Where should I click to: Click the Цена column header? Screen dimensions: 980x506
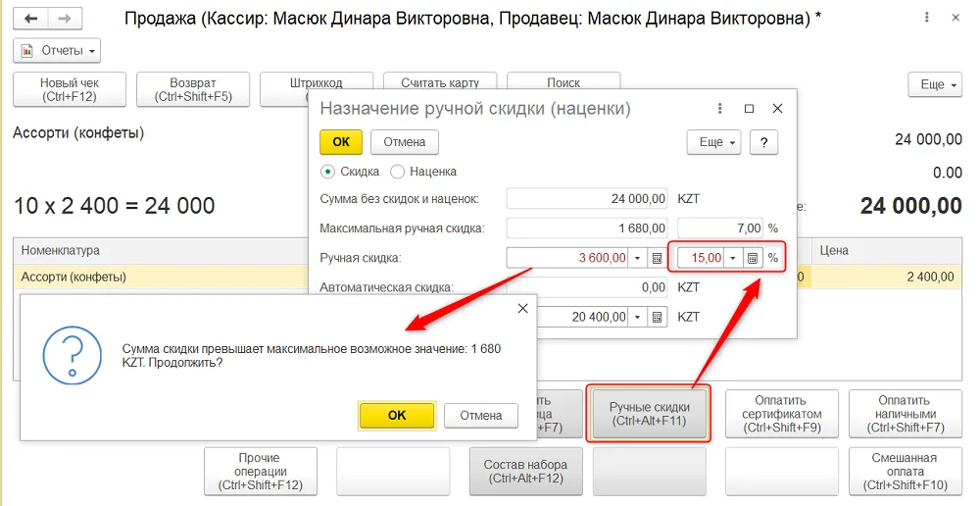pyautogui.click(x=887, y=251)
